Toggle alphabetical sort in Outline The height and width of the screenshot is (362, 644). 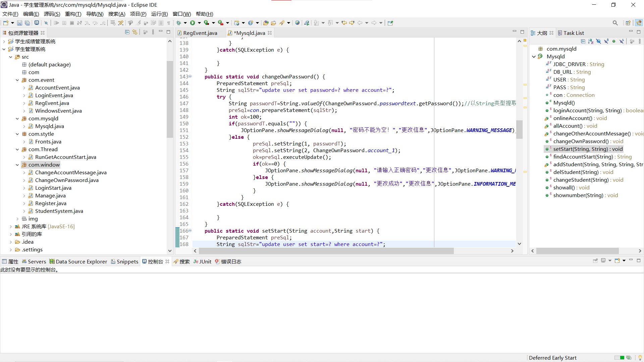591,41
